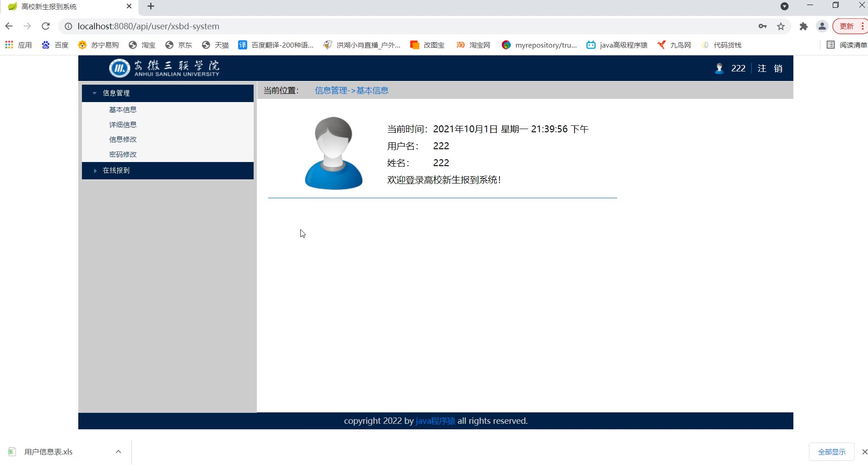Screen dimensions: 868x465
Task: Open the 淘宝网 bookmark
Action: pos(473,45)
